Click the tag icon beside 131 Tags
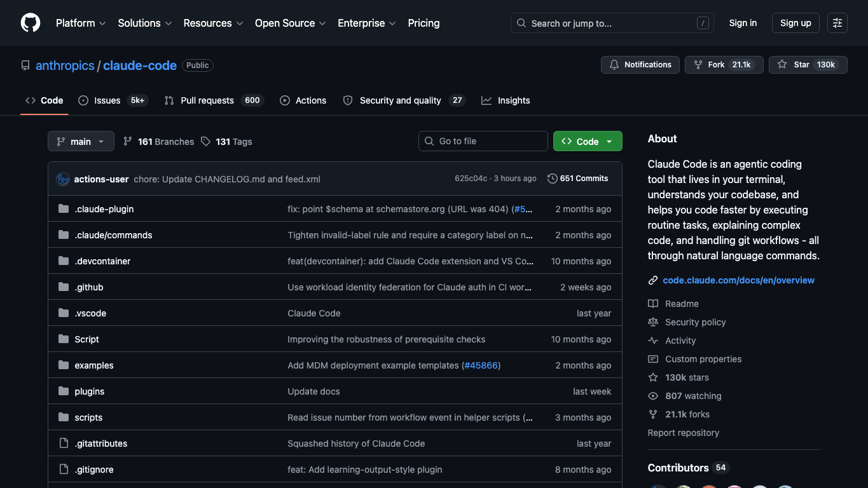 click(x=205, y=142)
